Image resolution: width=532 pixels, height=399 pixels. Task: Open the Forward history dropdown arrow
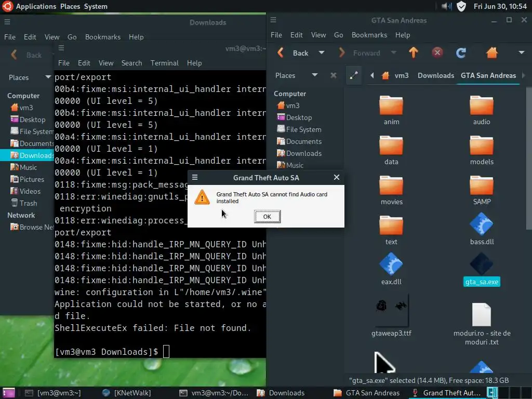393,52
